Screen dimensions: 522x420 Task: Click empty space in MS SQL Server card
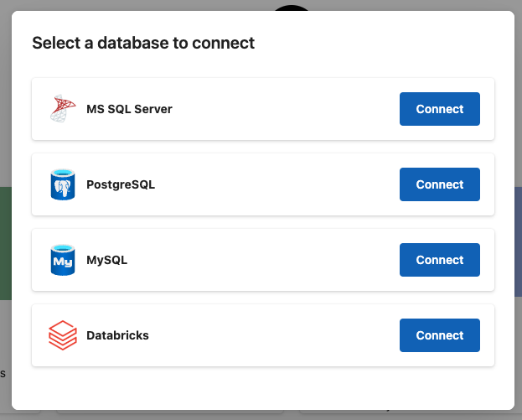pyautogui.click(x=285, y=109)
